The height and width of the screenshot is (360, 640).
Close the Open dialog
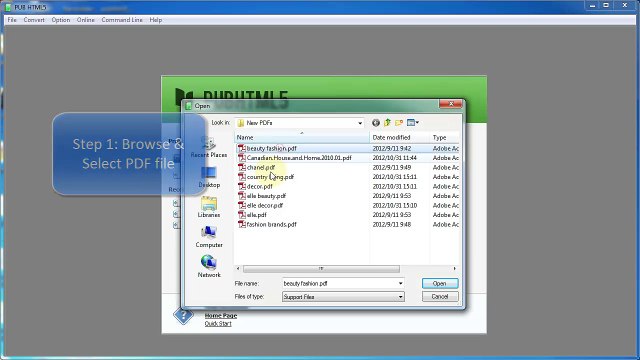pos(451,104)
